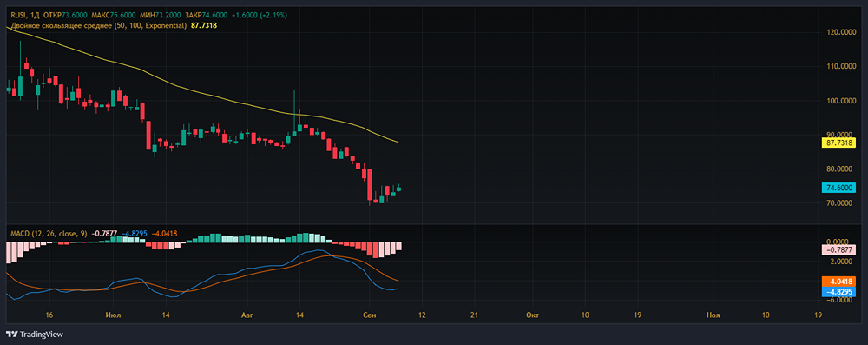Click the 16 date label on the time axis
868x345 pixels.
coord(49,315)
